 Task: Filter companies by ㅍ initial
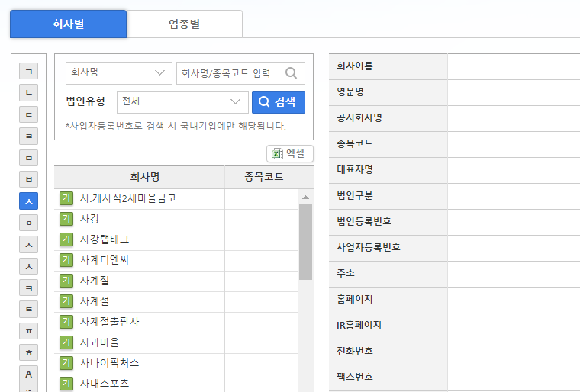coord(28,331)
